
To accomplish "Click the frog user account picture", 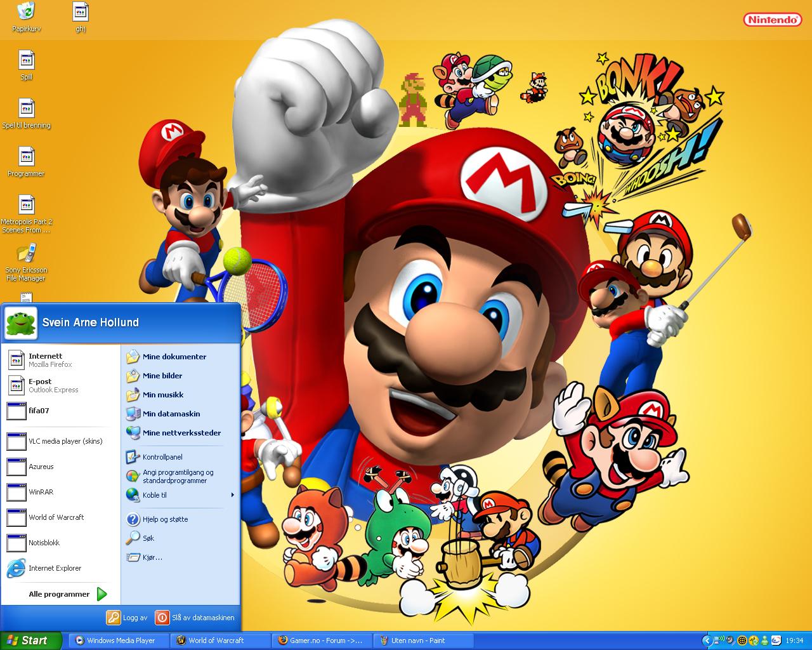I will [x=21, y=323].
